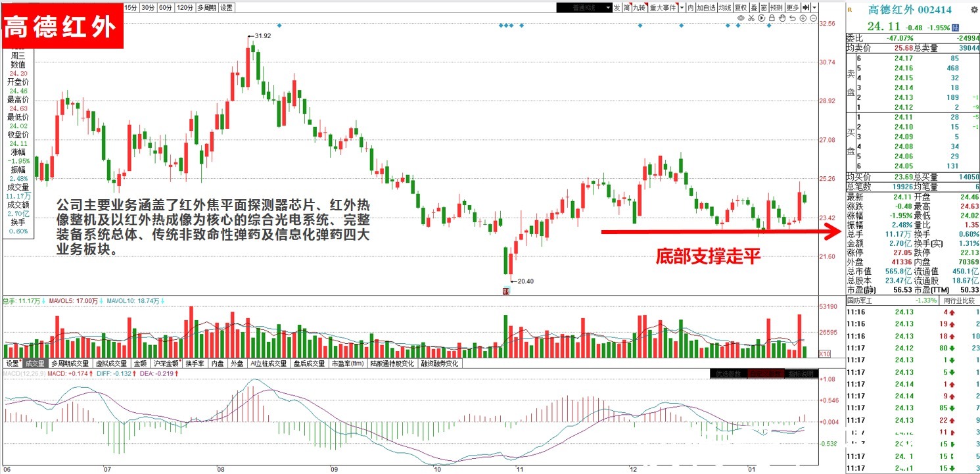Open the 普通K线 chart type dropdown
980x474 pixels.
(x=584, y=8)
